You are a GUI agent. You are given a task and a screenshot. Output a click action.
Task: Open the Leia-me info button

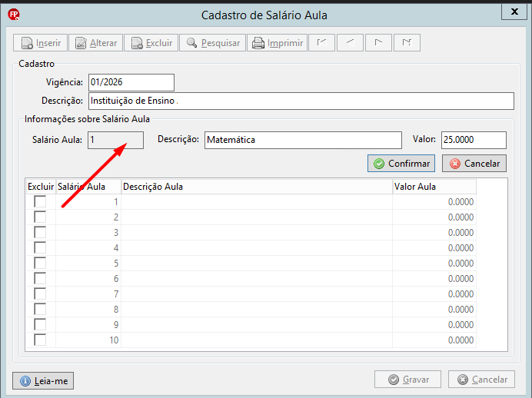tap(43, 380)
